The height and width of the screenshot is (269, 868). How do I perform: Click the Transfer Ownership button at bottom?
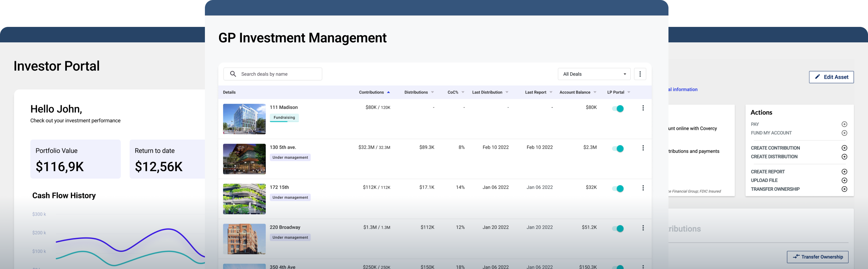point(817,257)
